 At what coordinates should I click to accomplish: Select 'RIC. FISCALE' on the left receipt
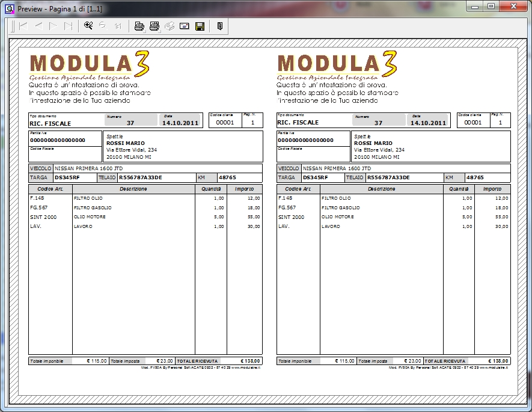click(50, 123)
